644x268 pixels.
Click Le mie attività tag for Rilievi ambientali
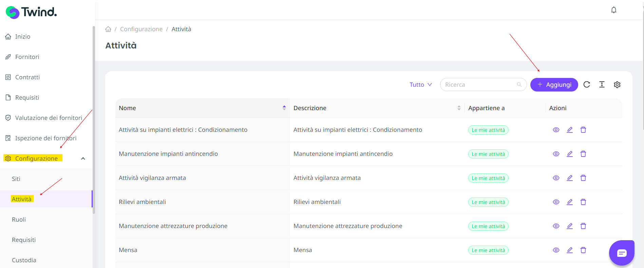tap(488, 202)
